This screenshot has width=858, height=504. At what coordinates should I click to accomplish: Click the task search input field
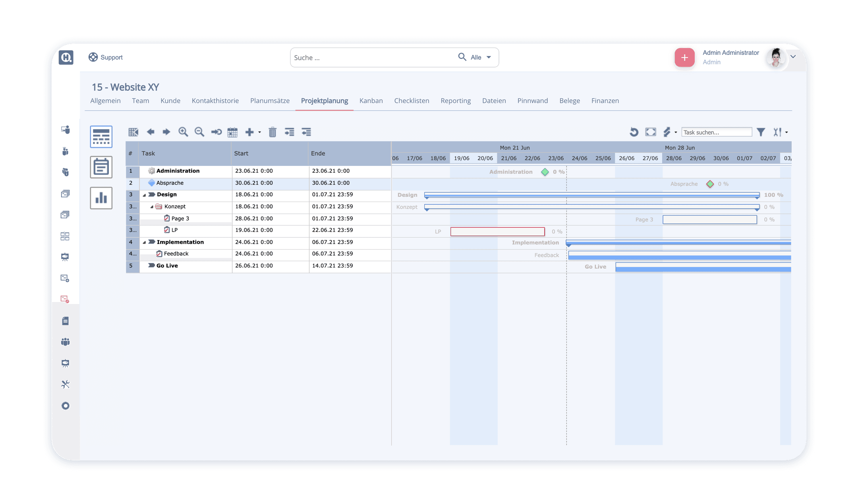717,132
